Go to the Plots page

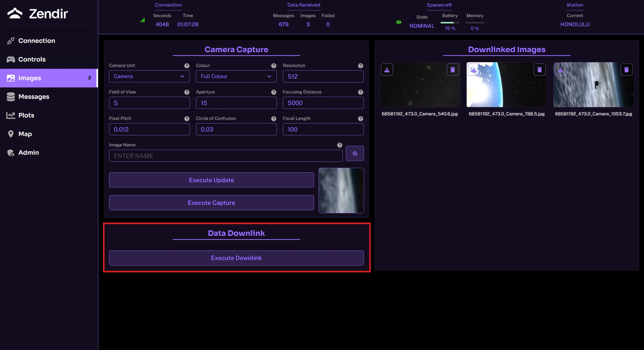click(26, 115)
